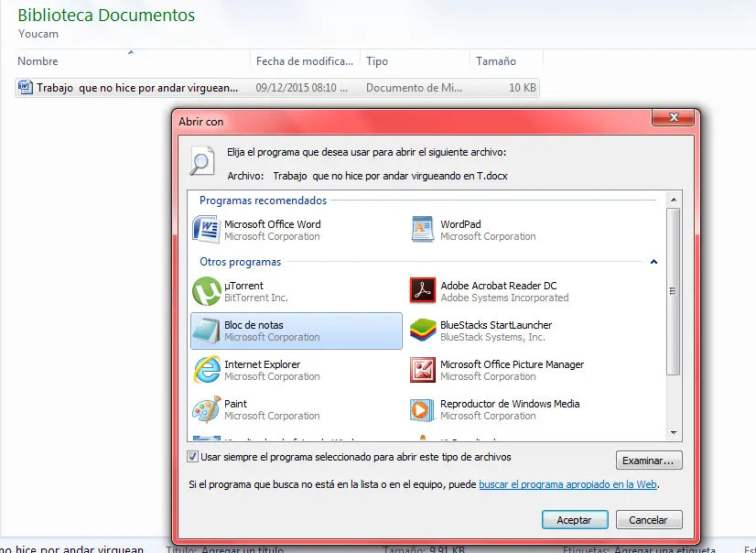Select the µTorrent program icon
This screenshot has height=553, width=756.
coord(206,291)
